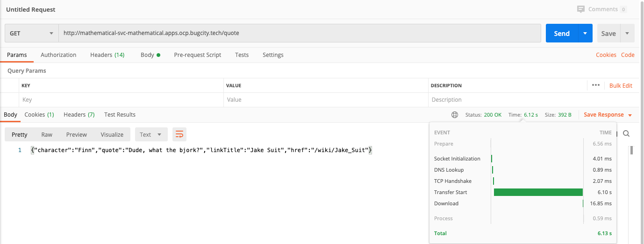Click the Status 200 OK indicator
The image size is (644, 244).
(x=484, y=115)
